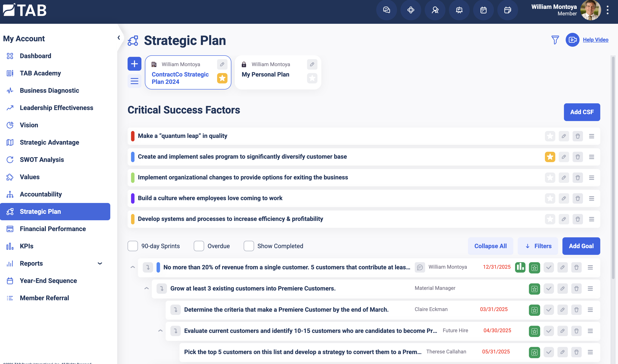Click the funnel filter icon near Help Video
618x364 pixels.
(555, 40)
